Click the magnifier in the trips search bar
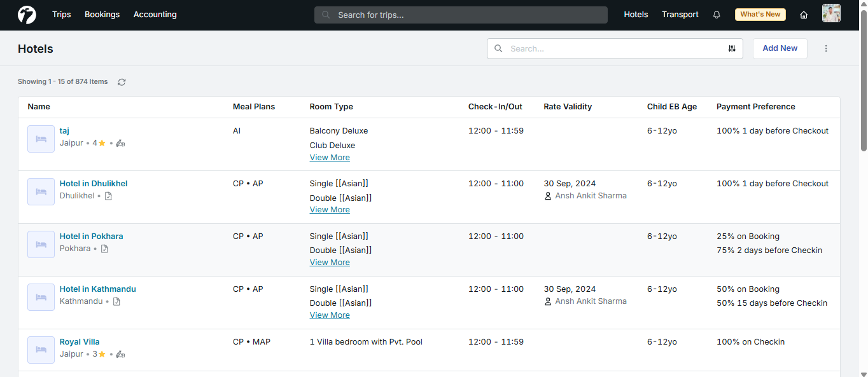 click(325, 14)
